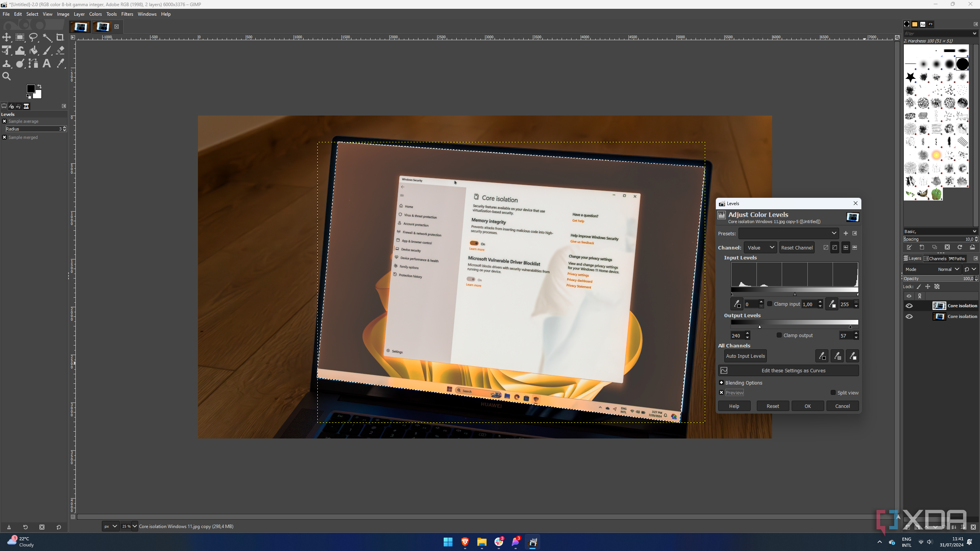Click the input levels gamma midpoint slider
Screen dimensions: 980x551
[795, 294]
